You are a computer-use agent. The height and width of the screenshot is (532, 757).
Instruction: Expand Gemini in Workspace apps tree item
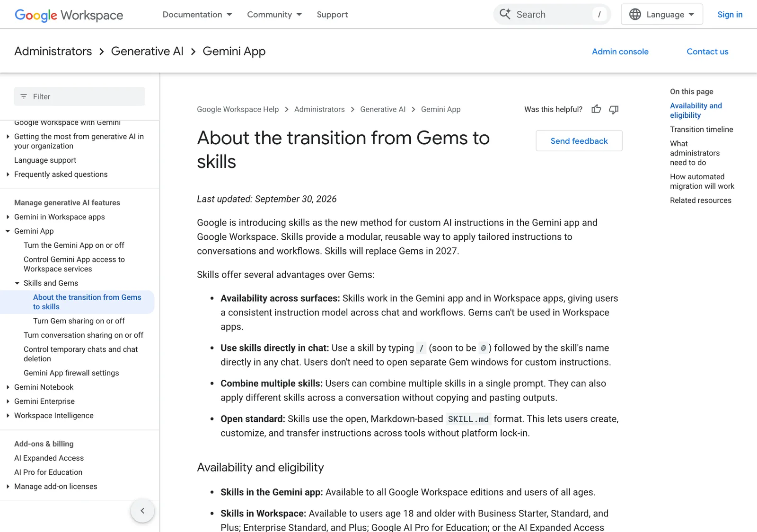[8, 217]
